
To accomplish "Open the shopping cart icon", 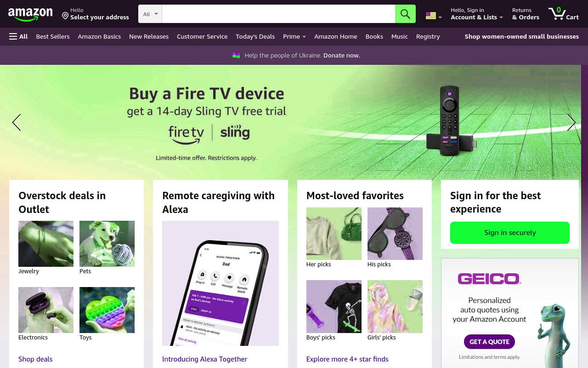I will coord(563,14).
